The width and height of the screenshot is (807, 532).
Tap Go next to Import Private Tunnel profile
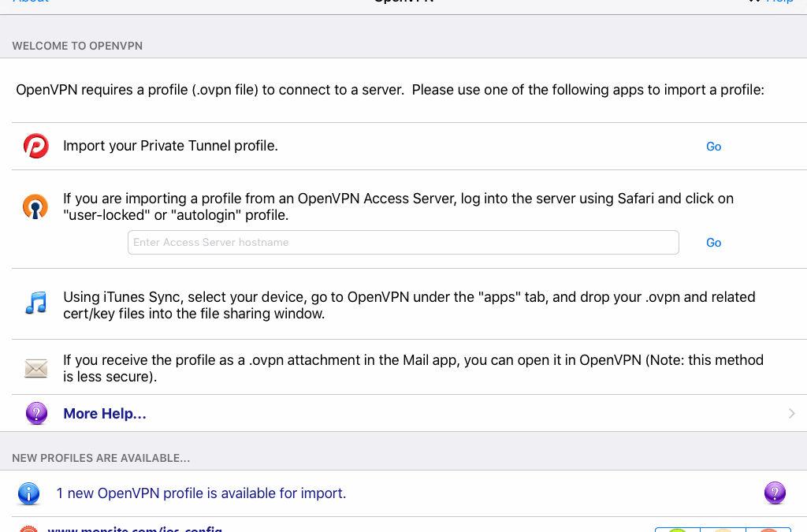(713, 147)
